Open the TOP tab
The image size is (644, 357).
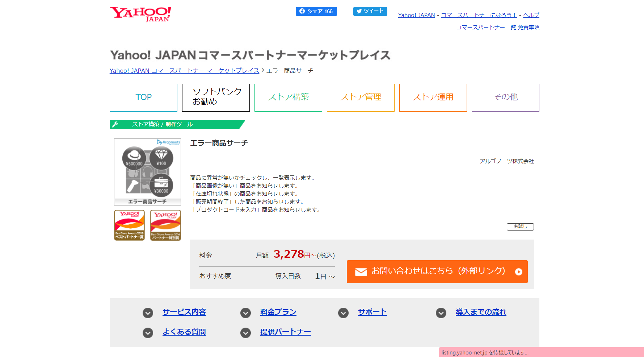coord(143,97)
